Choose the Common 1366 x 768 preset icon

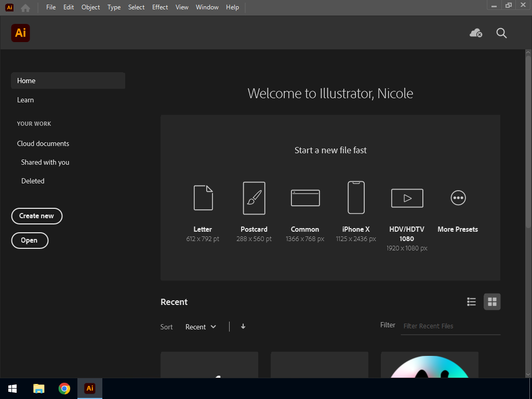click(305, 198)
